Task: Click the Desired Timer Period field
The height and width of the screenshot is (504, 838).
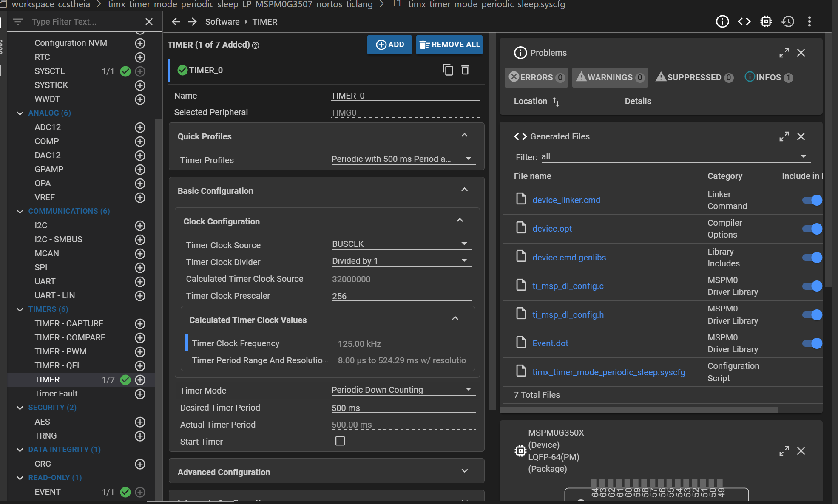Action: 402,408
